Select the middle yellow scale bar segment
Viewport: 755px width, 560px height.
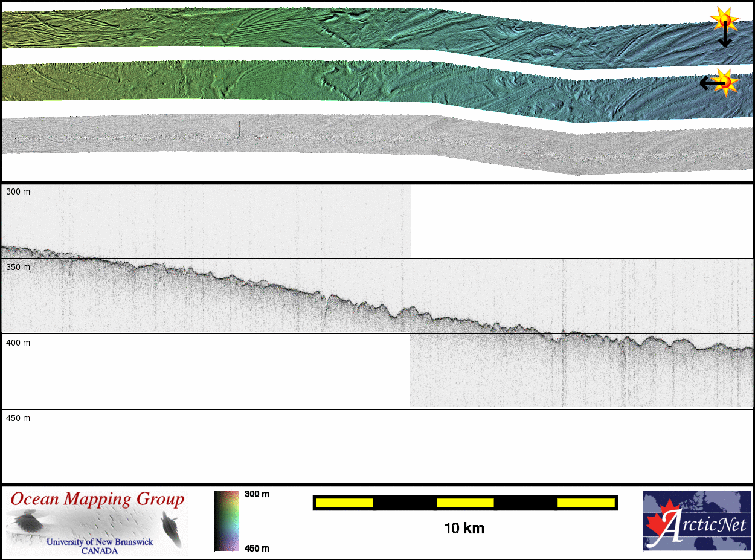pos(465,503)
